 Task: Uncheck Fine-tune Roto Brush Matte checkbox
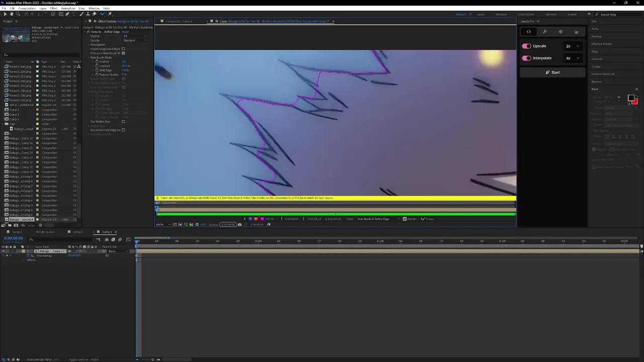pyautogui.click(x=123, y=53)
